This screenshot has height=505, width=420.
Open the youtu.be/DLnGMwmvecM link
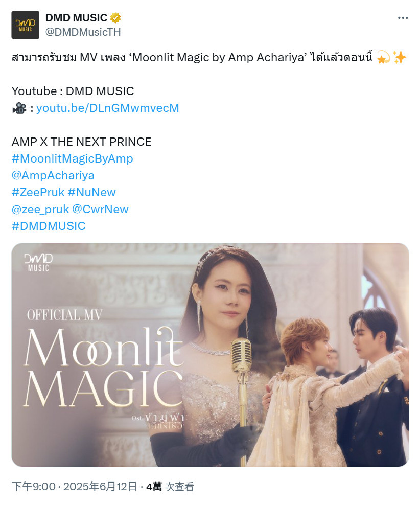pos(107,108)
